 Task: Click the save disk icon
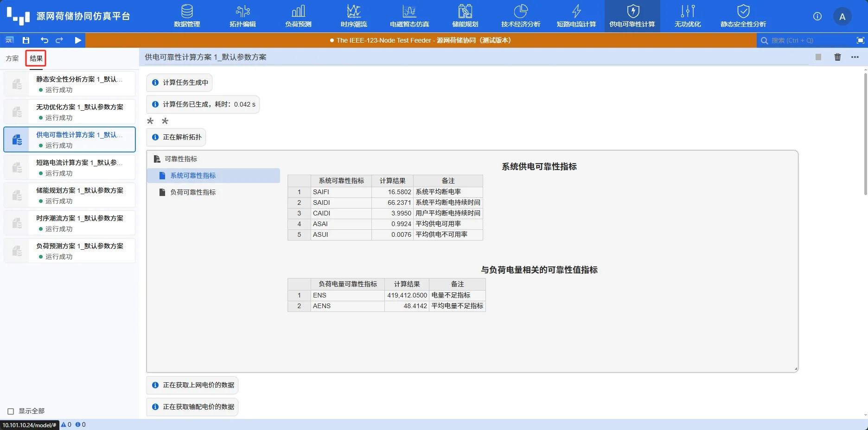point(26,40)
